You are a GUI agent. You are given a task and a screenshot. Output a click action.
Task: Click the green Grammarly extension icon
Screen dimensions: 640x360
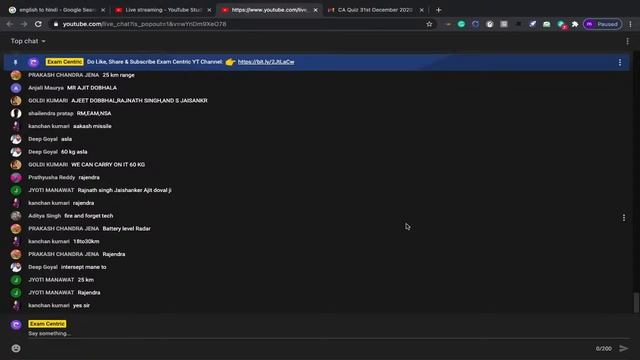point(461,24)
